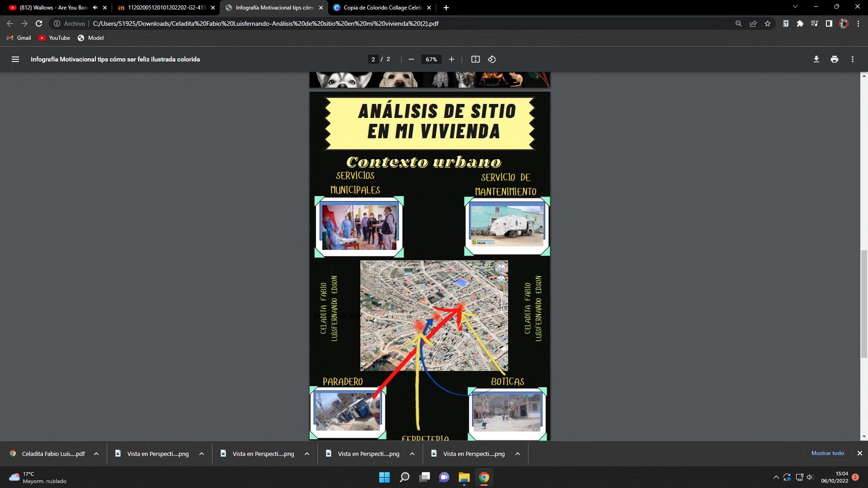This screenshot has height=488, width=868.
Task: Download the PDF file
Action: click(x=816, y=59)
